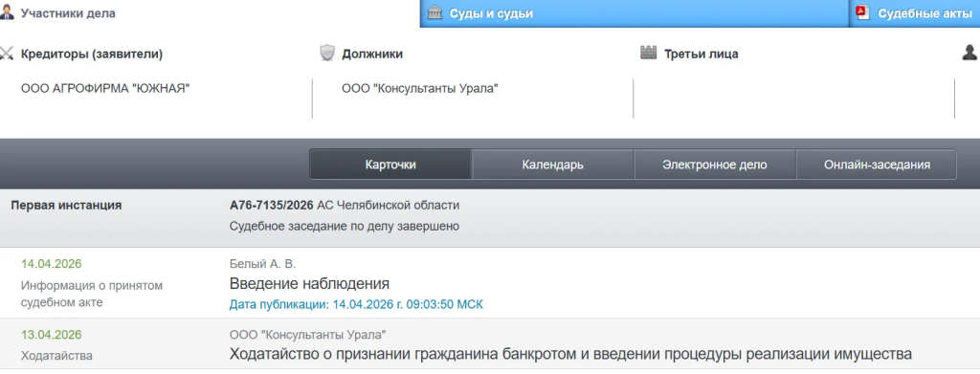Click the dark person silhouette icon
Screen dimensions: 980x374
[969, 53]
